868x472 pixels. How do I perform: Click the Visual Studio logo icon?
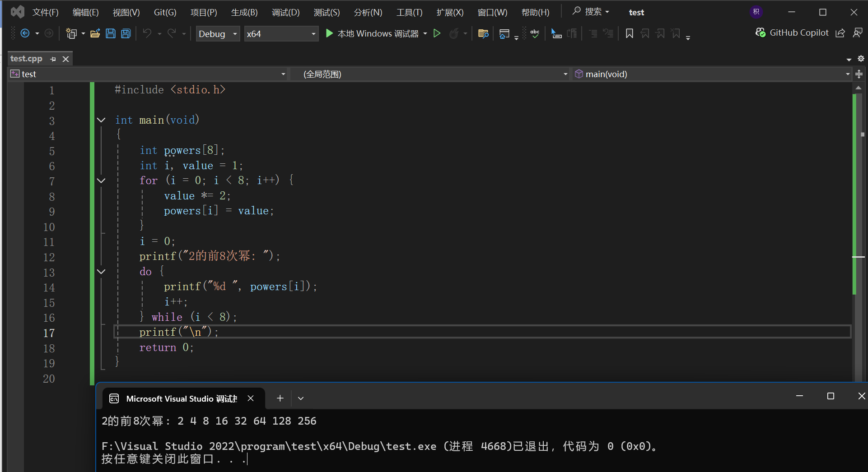coord(18,12)
